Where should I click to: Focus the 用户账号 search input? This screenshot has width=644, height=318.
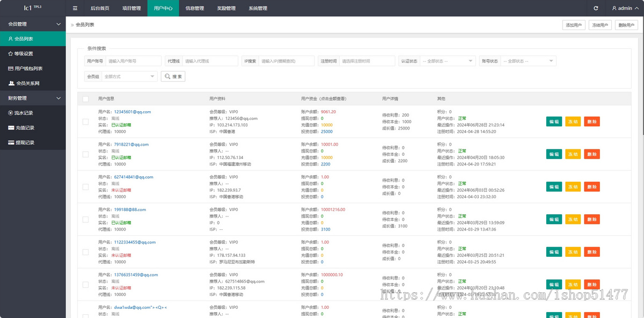click(133, 61)
